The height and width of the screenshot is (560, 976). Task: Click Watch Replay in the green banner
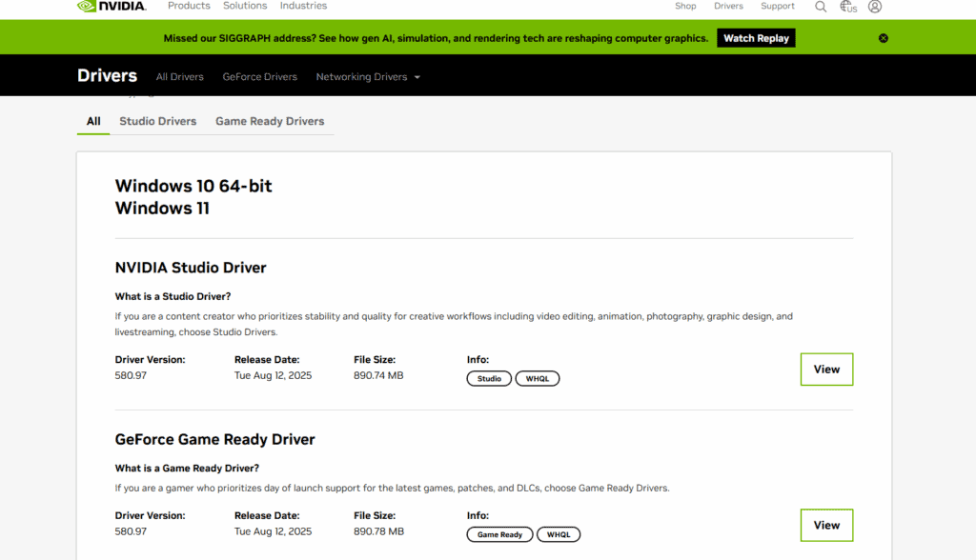click(x=755, y=38)
